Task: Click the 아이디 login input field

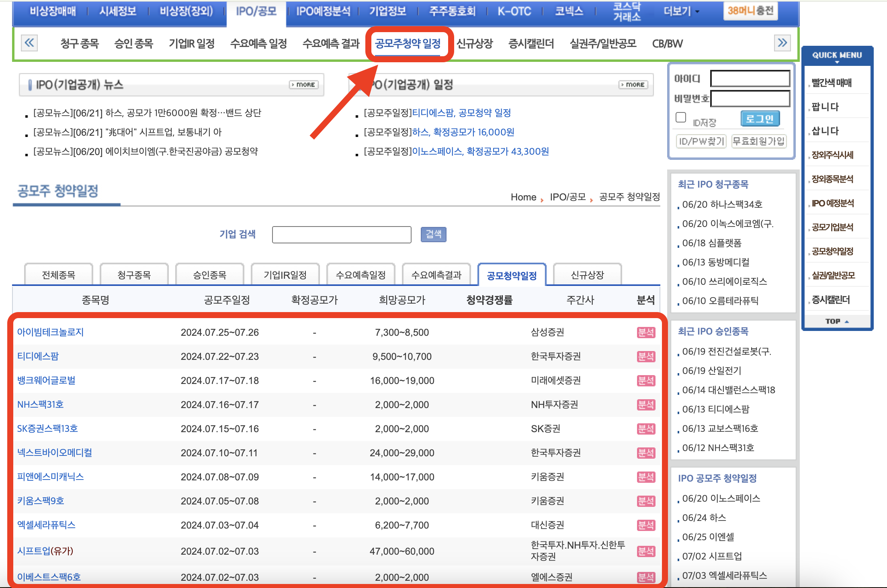Action: pyautogui.click(x=749, y=78)
